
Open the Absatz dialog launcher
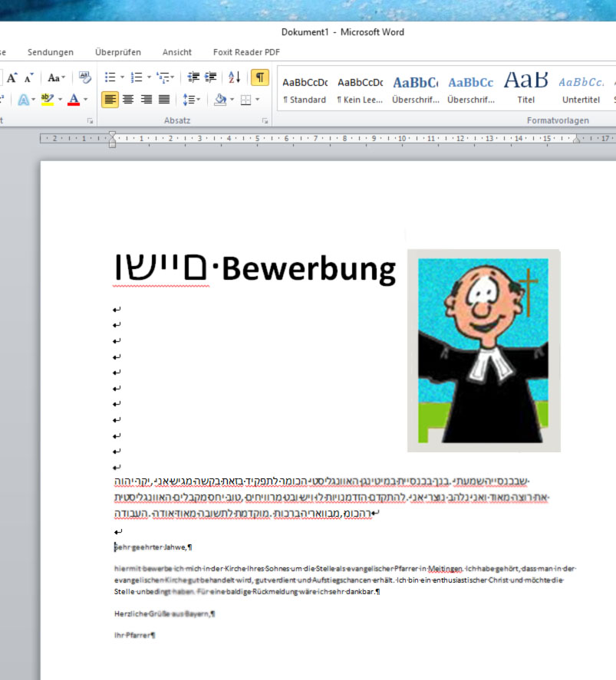point(265,121)
